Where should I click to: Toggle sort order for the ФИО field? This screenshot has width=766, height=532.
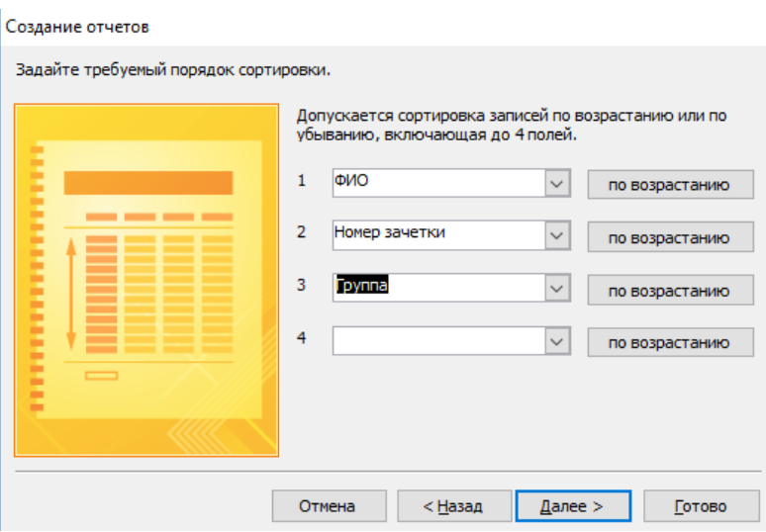(667, 185)
